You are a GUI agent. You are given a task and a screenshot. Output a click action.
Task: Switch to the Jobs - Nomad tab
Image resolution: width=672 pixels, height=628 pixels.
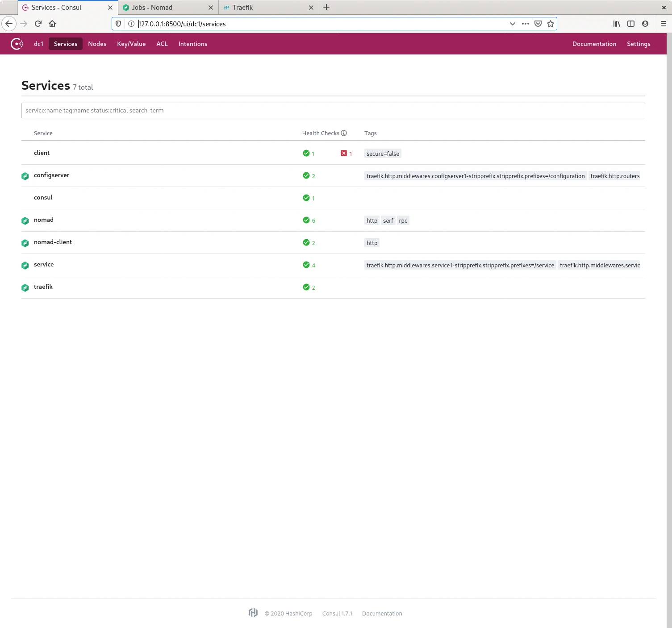point(152,8)
